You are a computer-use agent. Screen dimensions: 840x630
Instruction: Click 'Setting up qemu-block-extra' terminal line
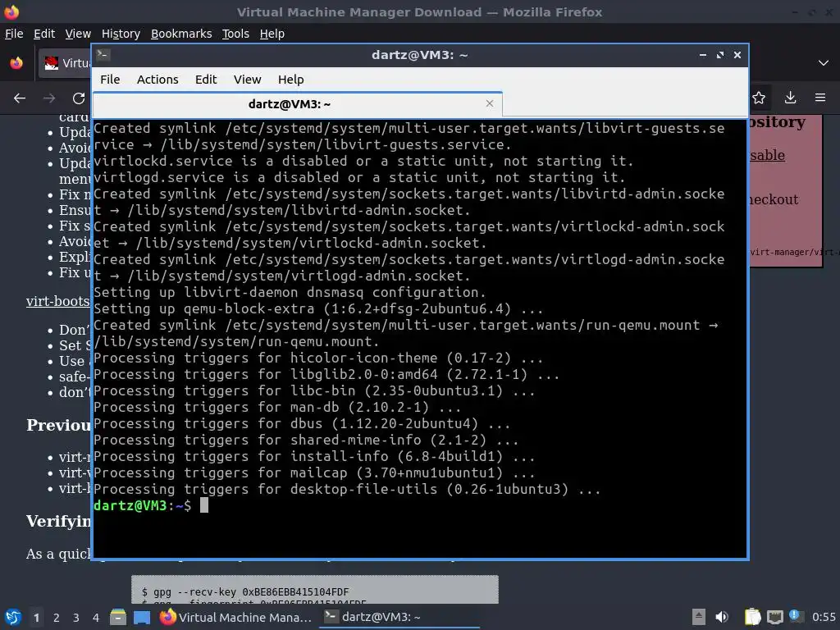(x=318, y=308)
